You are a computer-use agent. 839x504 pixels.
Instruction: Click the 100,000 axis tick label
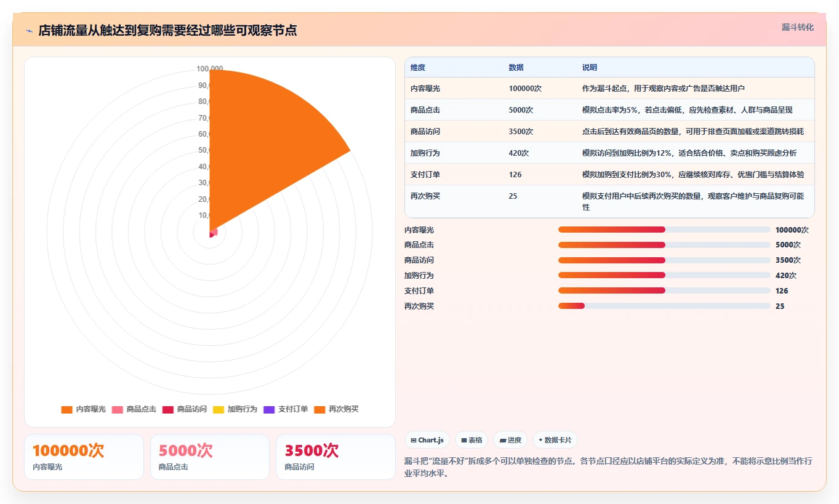pyautogui.click(x=210, y=68)
